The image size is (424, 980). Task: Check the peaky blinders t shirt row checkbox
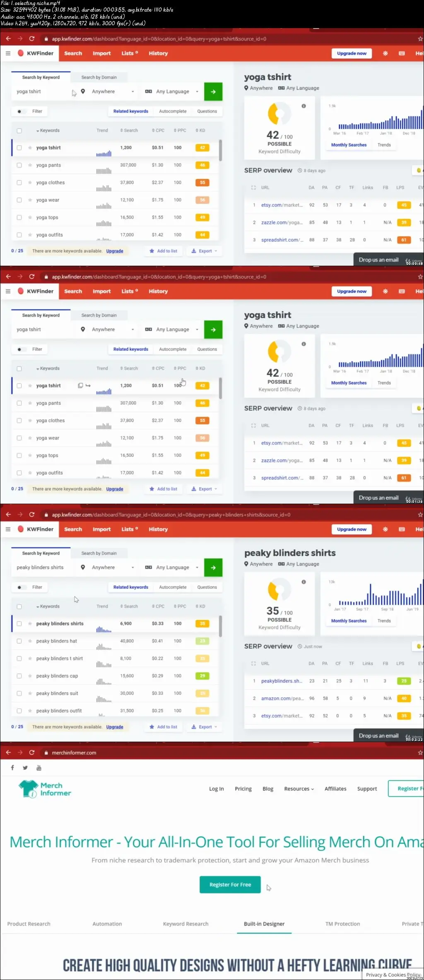[x=19, y=658]
